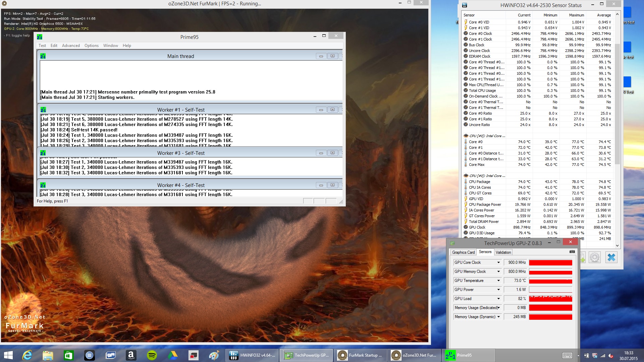Open the Prime95 Test menu
Viewport: 644px width, 362px height.
(x=42, y=46)
